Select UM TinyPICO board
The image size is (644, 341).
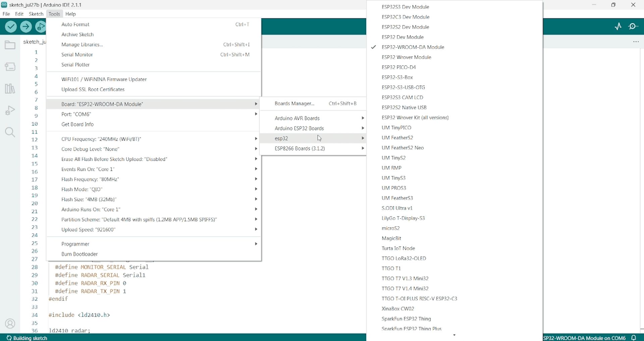tap(454, 127)
